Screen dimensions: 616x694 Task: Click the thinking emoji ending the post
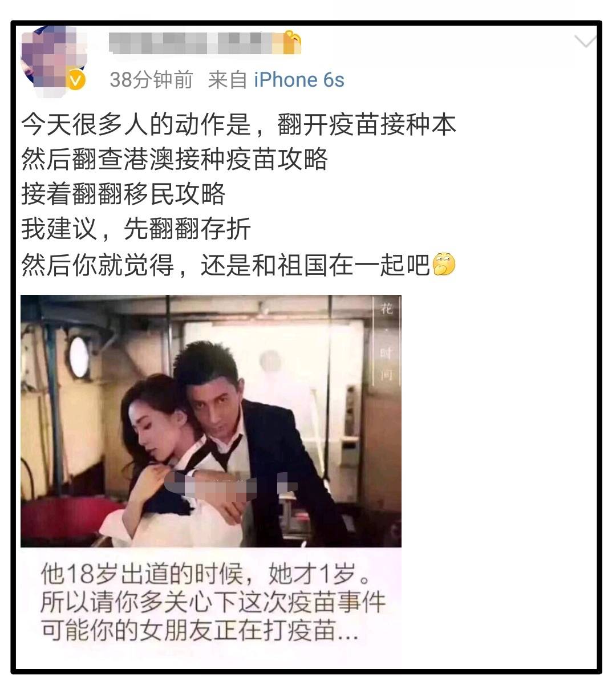click(444, 264)
